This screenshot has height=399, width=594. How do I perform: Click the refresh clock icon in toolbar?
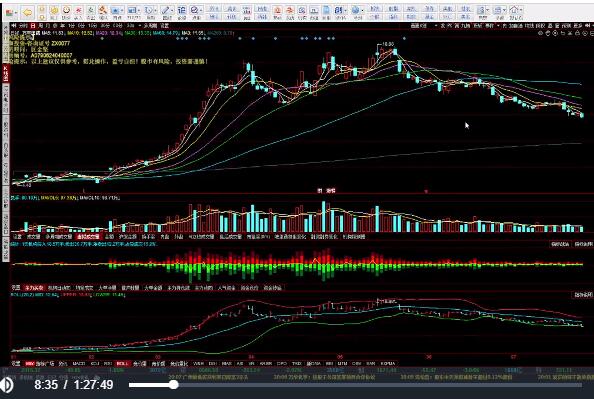pyautogui.click(x=148, y=11)
